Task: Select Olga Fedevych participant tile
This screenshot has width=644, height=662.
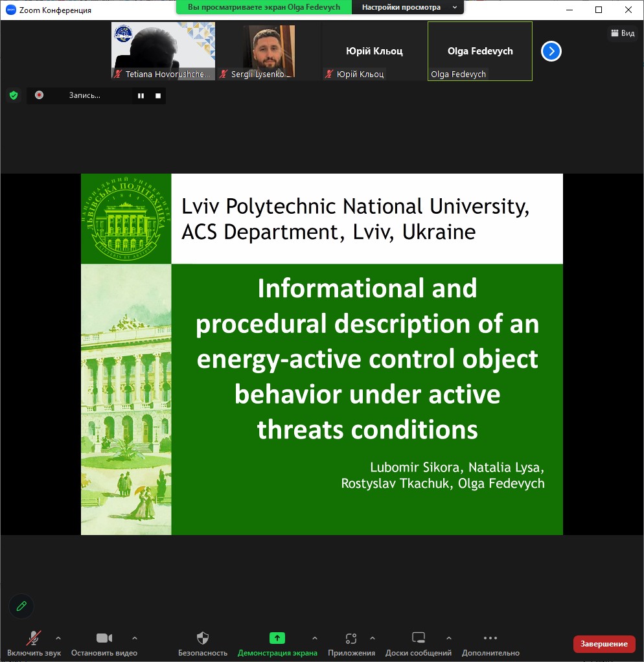Action: click(480, 51)
